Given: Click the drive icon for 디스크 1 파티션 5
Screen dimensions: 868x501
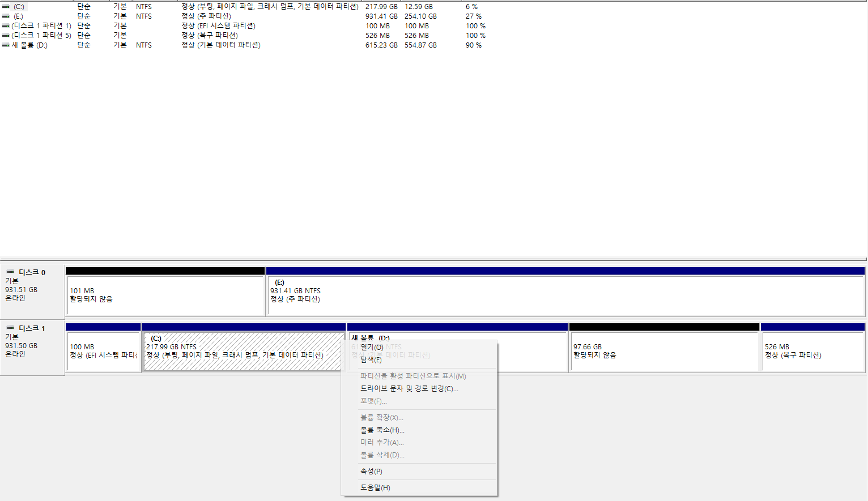Looking at the screenshot, I should coord(6,35).
